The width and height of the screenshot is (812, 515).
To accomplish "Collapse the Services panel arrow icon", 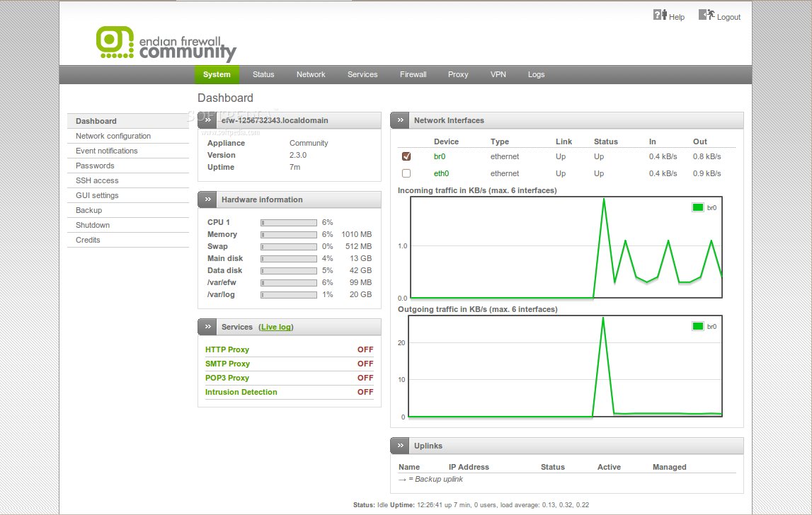I will (207, 327).
